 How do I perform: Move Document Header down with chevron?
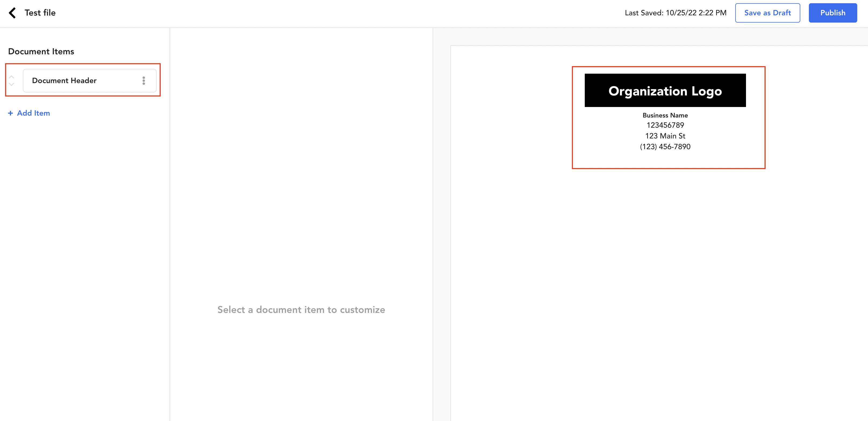click(x=12, y=84)
